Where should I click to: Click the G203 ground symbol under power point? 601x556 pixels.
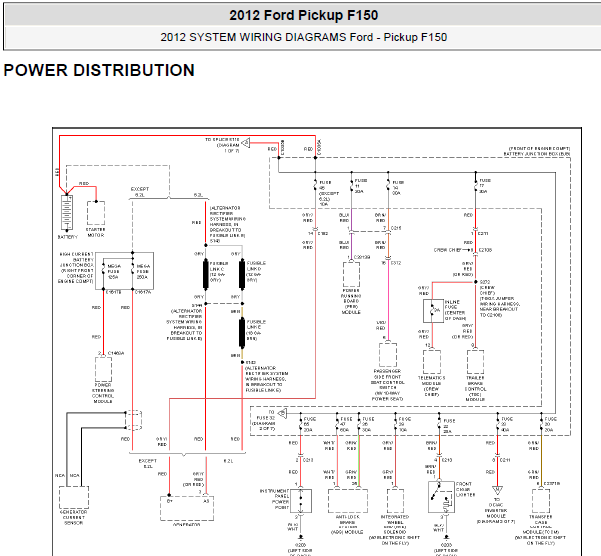(x=300, y=538)
